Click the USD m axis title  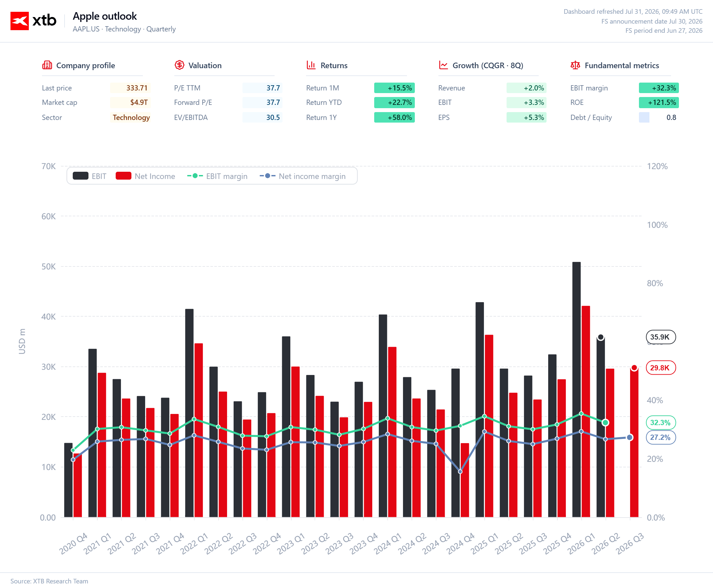pyautogui.click(x=22, y=342)
